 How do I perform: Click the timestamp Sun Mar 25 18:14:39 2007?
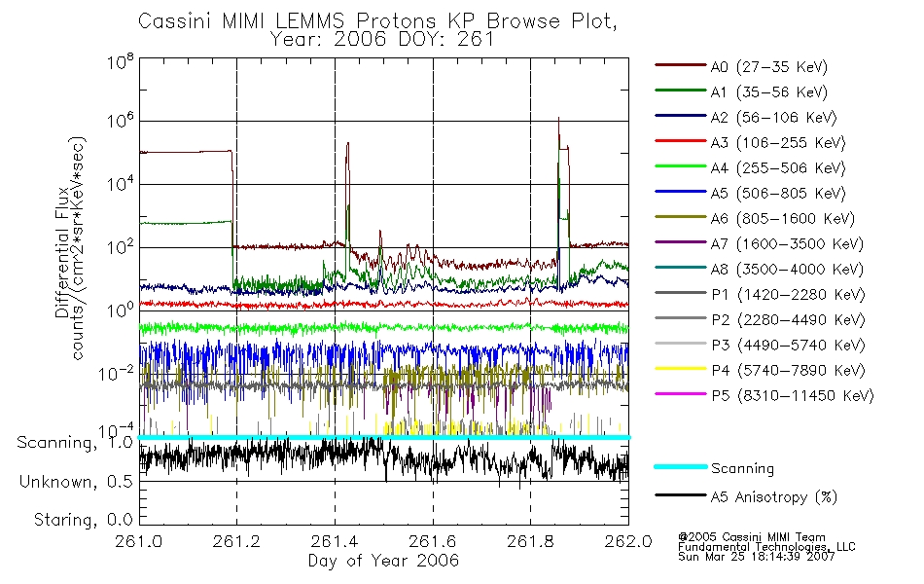pyautogui.click(x=757, y=557)
